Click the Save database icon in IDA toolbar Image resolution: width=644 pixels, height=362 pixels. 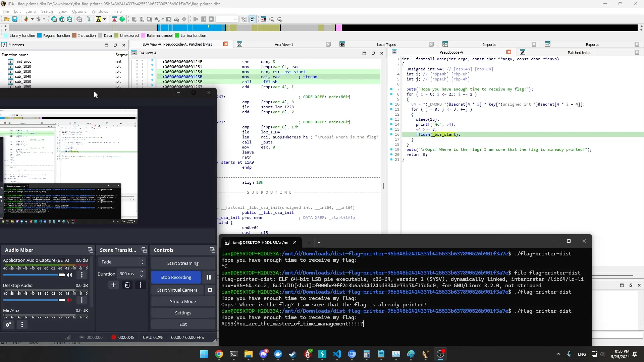(15, 19)
